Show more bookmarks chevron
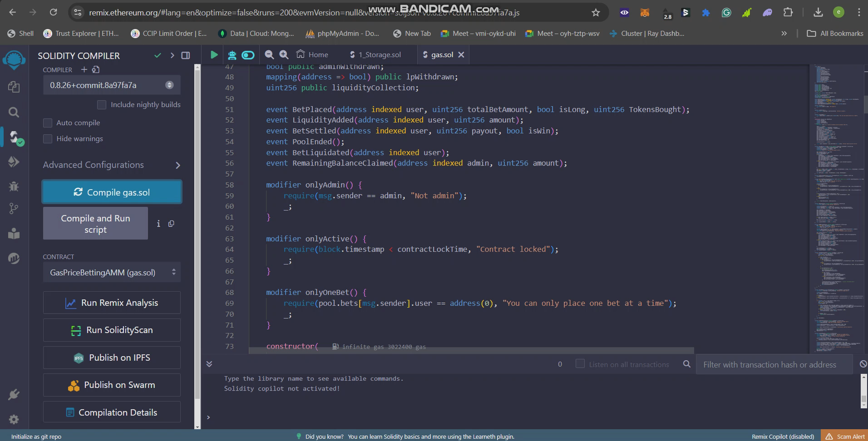Image resolution: width=868 pixels, height=441 pixels. tap(784, 33)
